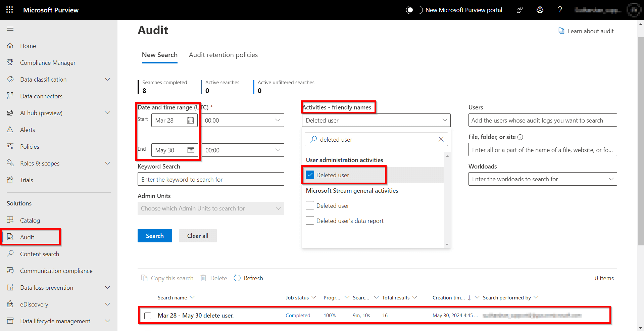Click the Catalog icon

[x=10, y=220]
